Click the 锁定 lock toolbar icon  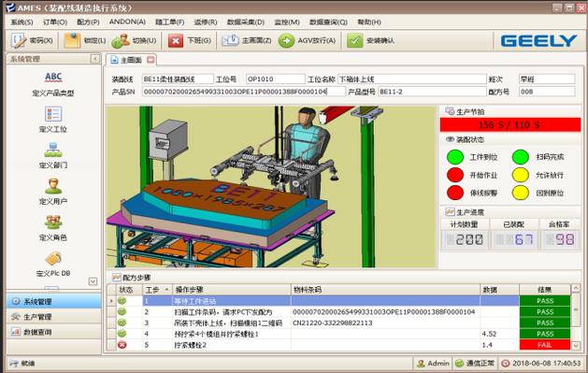[x=72, y=40]
